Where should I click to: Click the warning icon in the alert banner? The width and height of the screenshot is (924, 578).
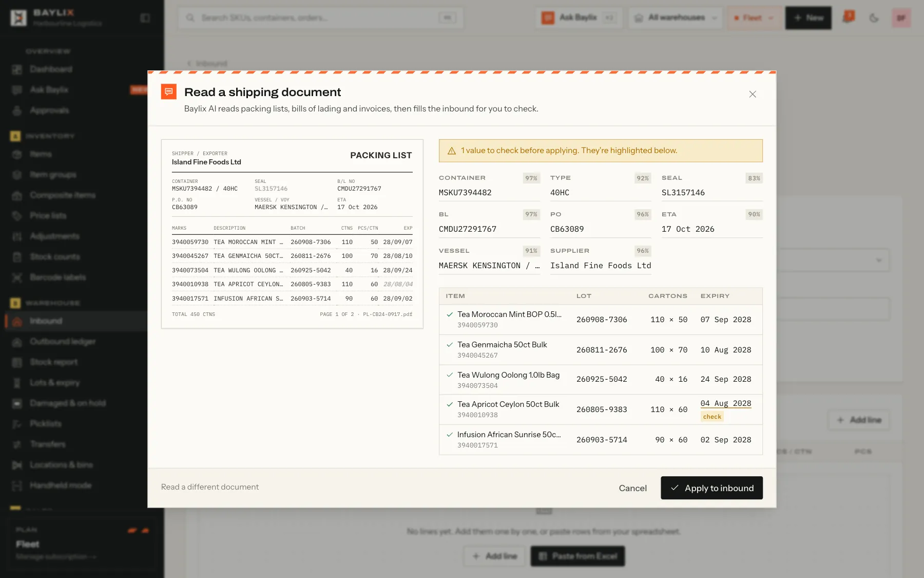pyautogui.click(x=452, y=151)
